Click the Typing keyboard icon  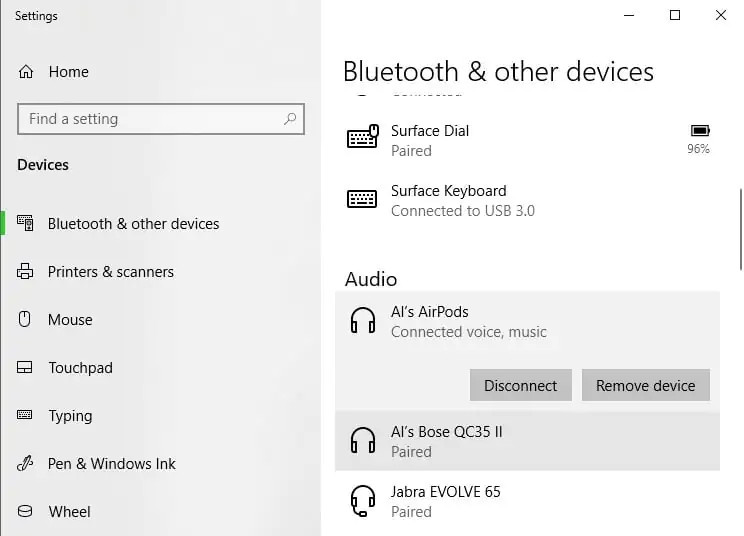point(26,416)
